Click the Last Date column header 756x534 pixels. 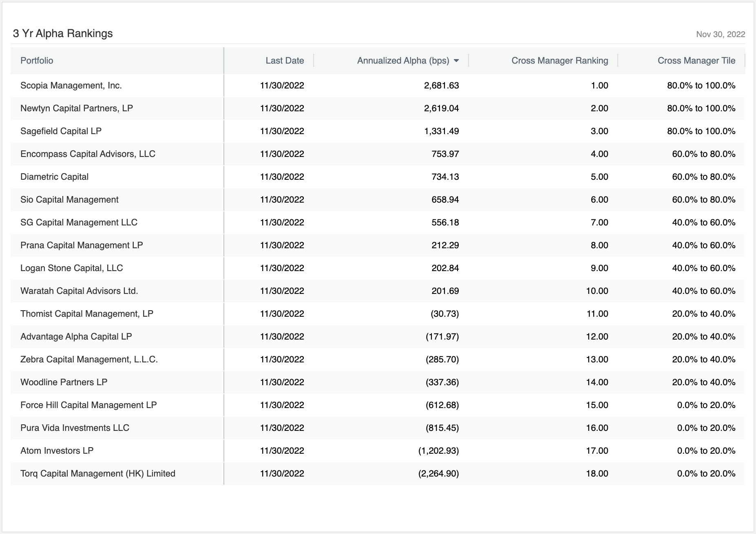[285, 60]
